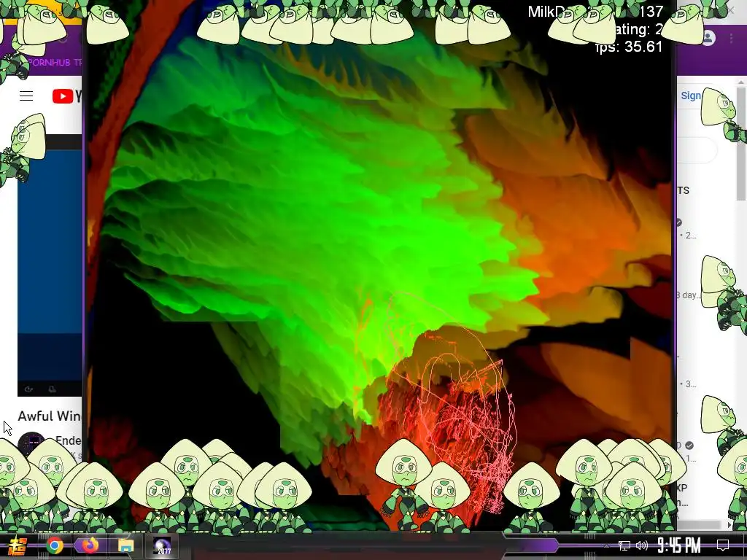Go to YouTube home via the logo
747x560 pixels.
66,96
